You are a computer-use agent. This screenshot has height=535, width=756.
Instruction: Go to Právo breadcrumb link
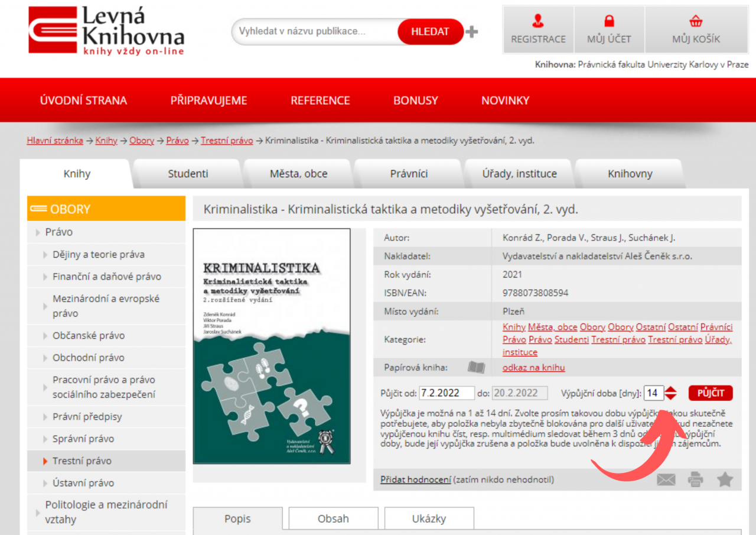(x=177, y=141)
